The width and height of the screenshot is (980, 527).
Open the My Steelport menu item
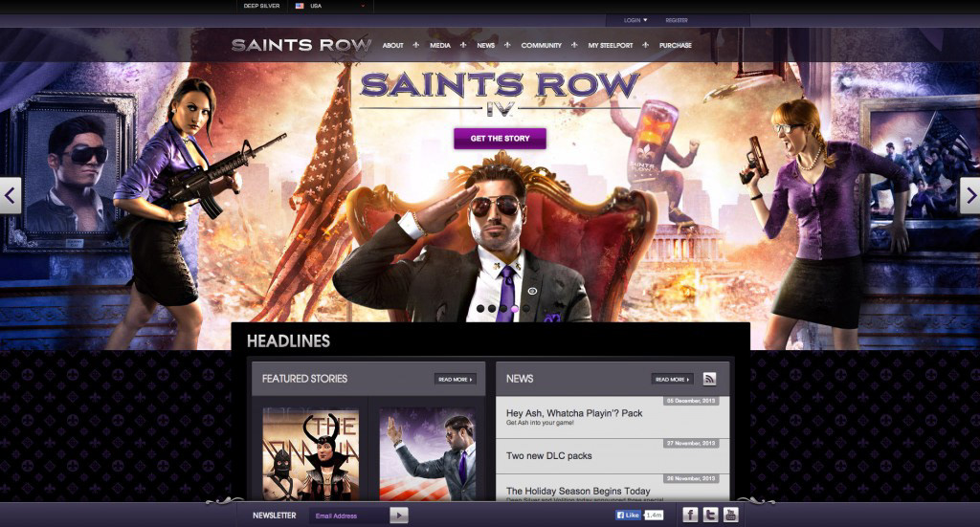610,46
